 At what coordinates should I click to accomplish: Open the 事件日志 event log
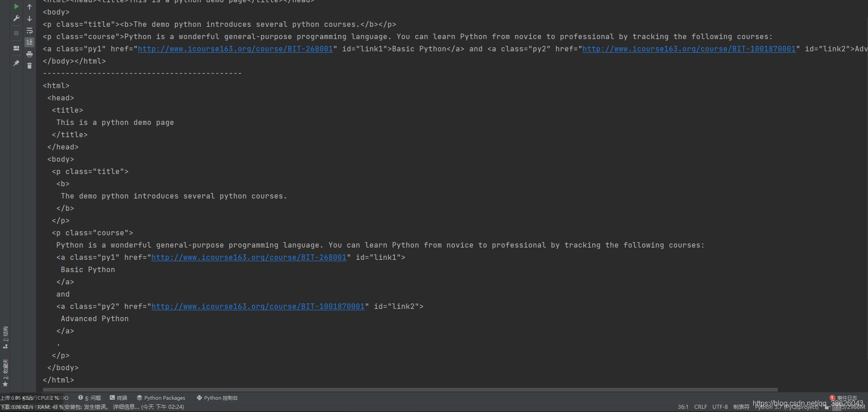click(x=843, y=398)
